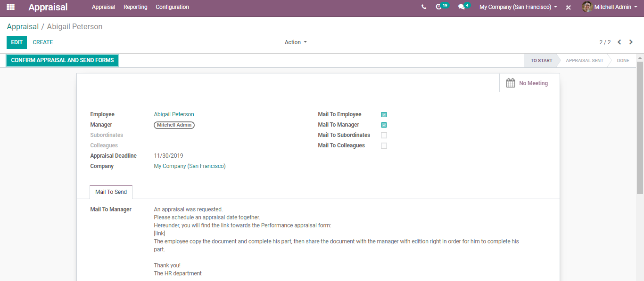Image resolution: width=644 pixels, height=281 pixels.
Task: Click 'The HR department' signature text
Action: coord(178,273)
